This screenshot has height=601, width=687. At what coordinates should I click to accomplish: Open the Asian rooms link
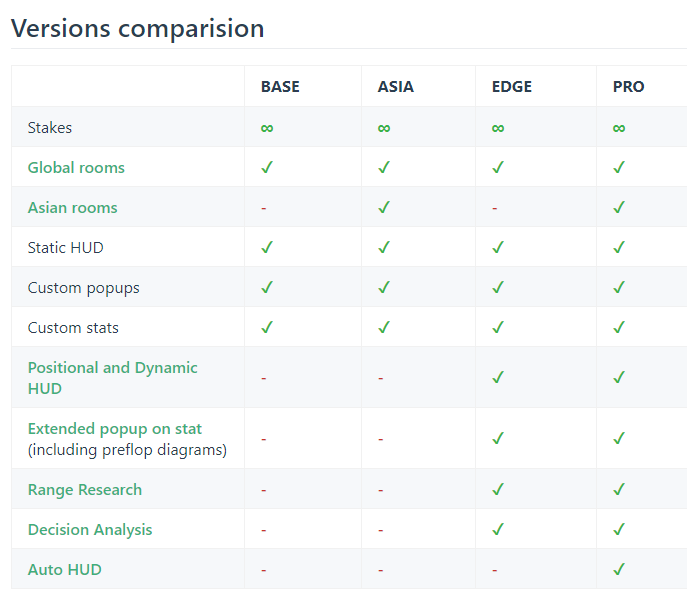[72, 208]
